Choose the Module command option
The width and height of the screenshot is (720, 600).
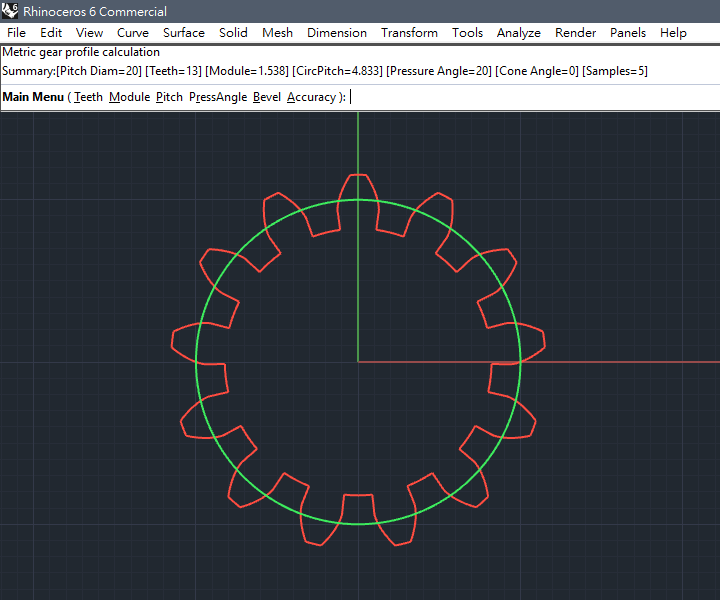coord(129,97)
